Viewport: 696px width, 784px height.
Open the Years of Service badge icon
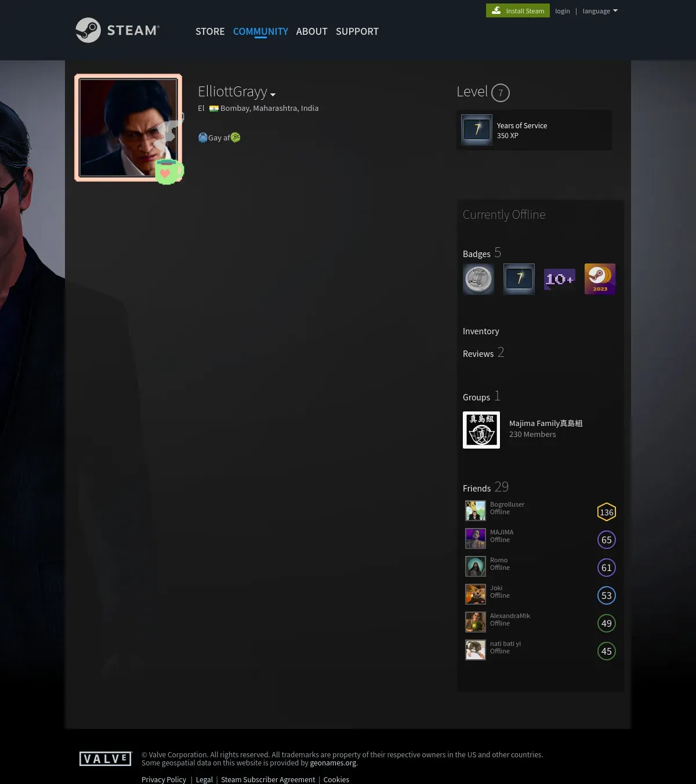point(477,130)
